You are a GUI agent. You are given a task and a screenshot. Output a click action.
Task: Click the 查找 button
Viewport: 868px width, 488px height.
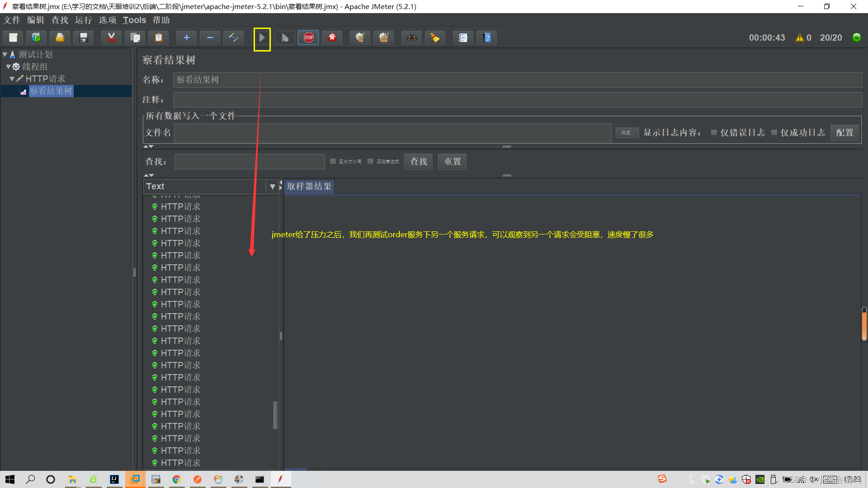(x=418, y=161)
